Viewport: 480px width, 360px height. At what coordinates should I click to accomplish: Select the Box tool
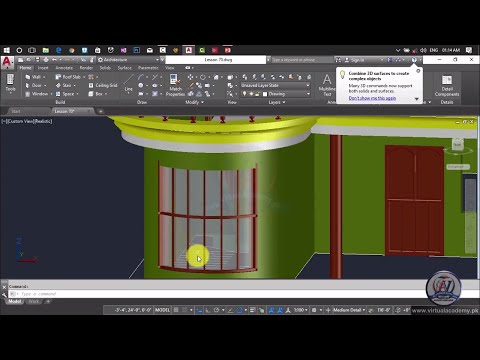(96, 94)
